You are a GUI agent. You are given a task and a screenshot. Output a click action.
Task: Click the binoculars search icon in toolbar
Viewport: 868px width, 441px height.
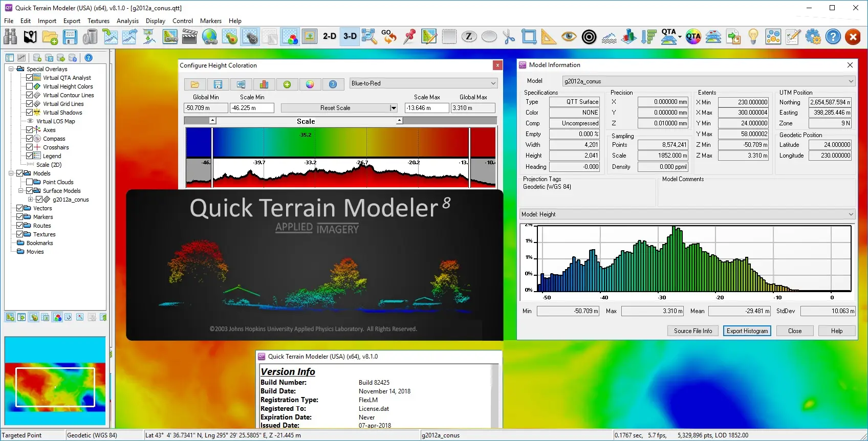point(10,37)
